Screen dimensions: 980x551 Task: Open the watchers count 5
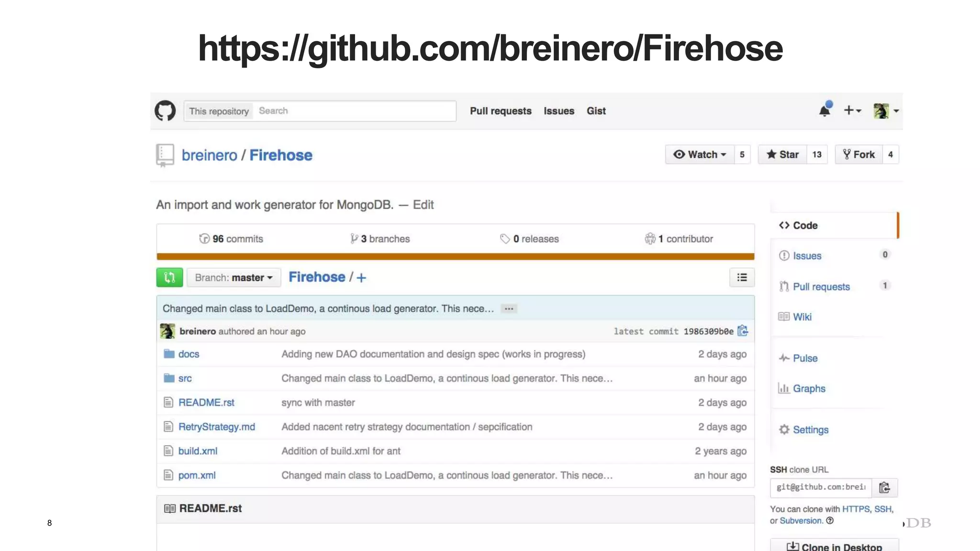742,154
